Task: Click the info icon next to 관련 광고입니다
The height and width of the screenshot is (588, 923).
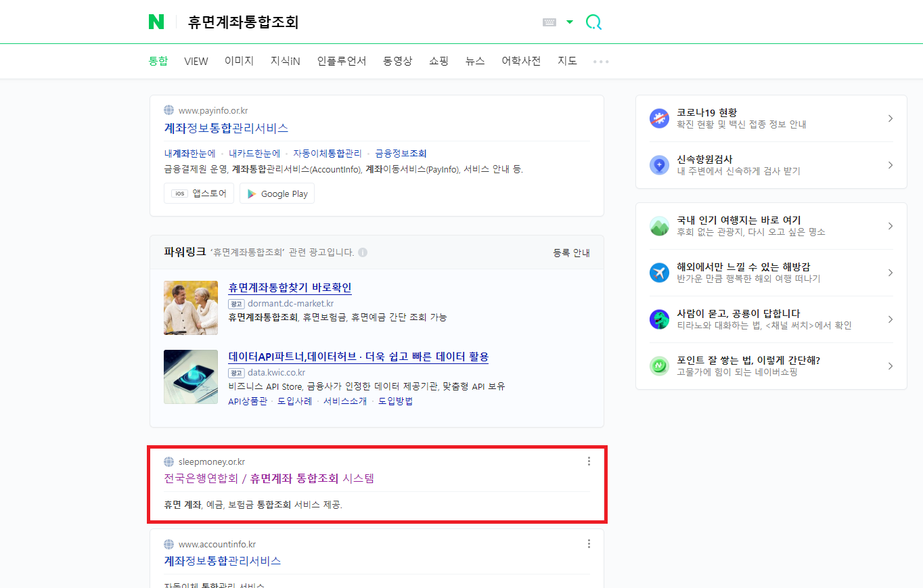Action: pyautogui.click(x=363, y=252)
